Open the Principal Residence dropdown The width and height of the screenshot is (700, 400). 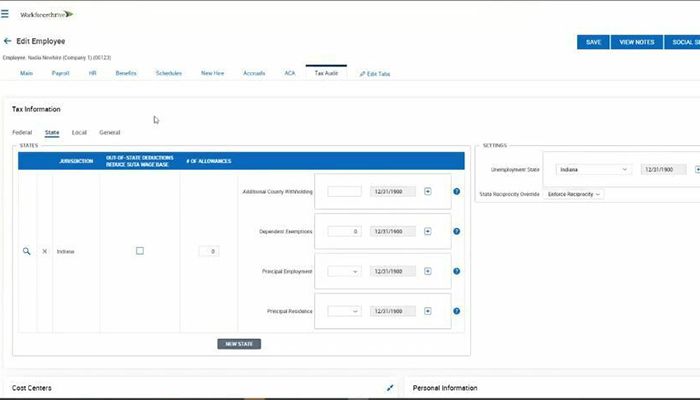click(344, 311)
